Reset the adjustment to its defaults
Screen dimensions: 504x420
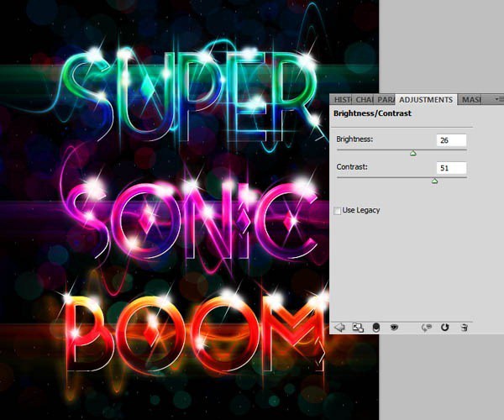445,327
